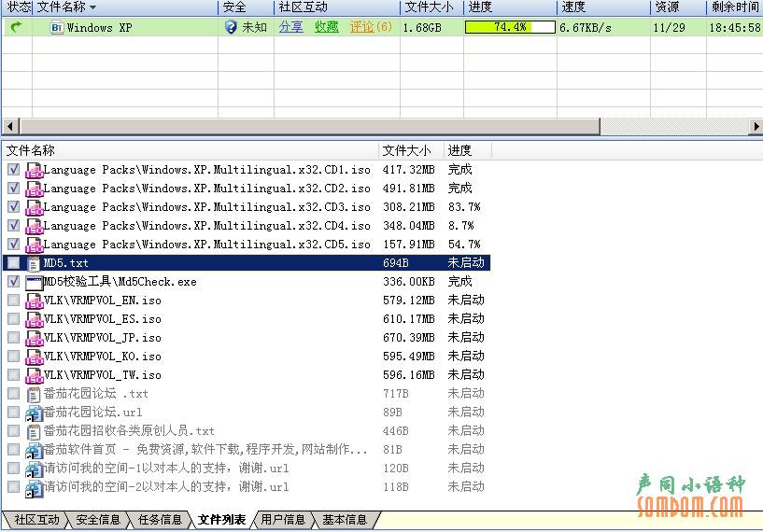763x532 pixels.
Task: Click the executable icon of Md5Check.exe
Action: pyautogui.click(x=34, y=282)
